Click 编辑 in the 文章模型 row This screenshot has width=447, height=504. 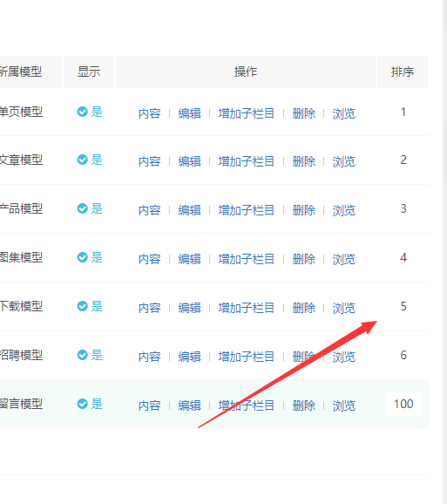pos(189,161)
